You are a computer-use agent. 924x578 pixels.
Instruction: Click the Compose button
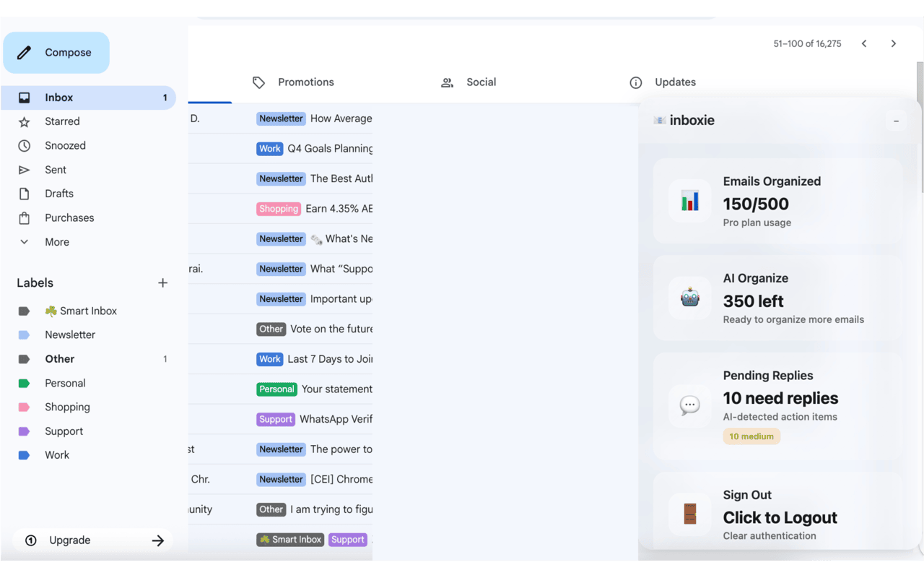(56, 52)
